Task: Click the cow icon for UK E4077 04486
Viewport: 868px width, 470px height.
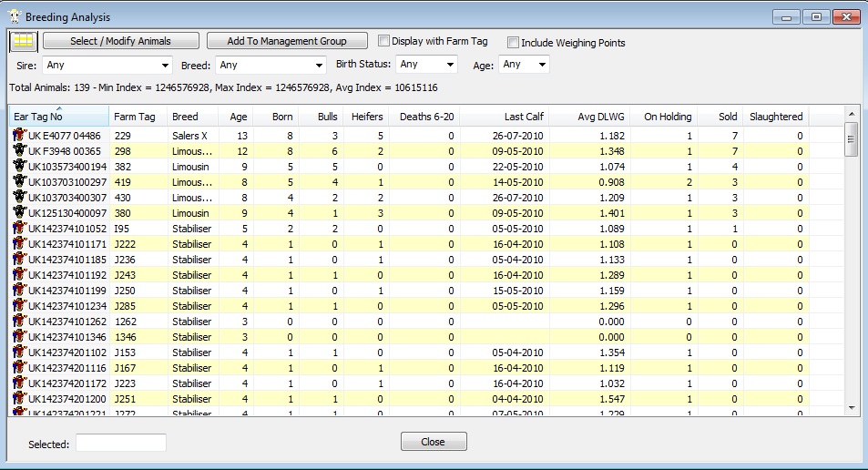Action: tap(20, 135)
